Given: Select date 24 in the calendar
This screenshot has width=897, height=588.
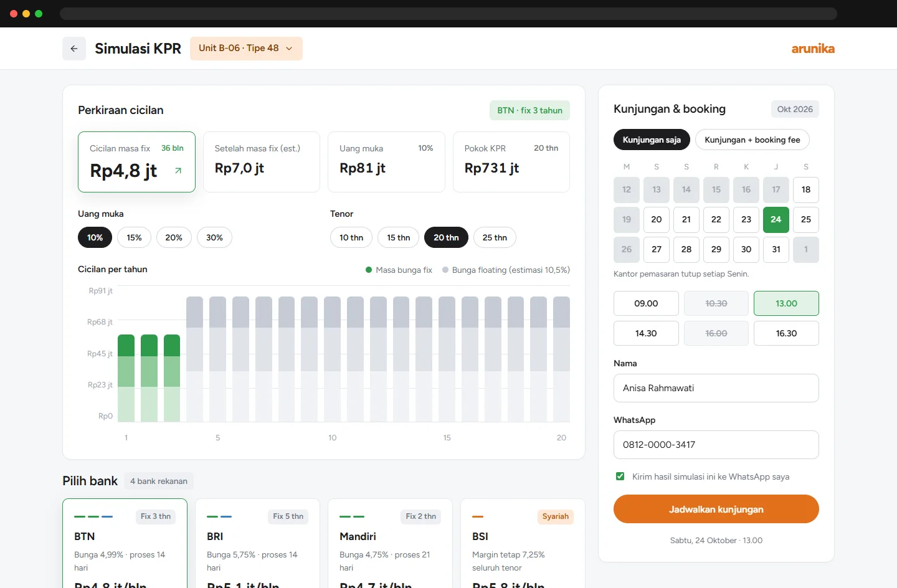Looking at the screenshot, I should pos(776,219).
